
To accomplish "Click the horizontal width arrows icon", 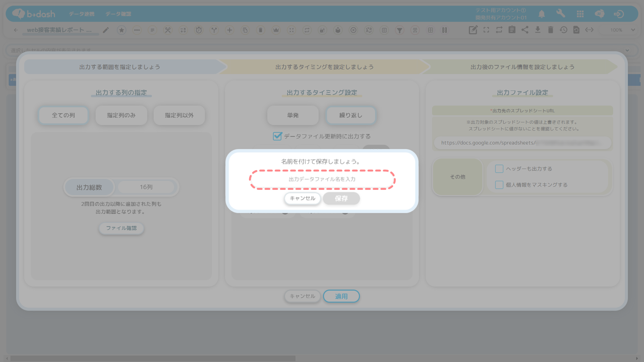I will [589, 30].
